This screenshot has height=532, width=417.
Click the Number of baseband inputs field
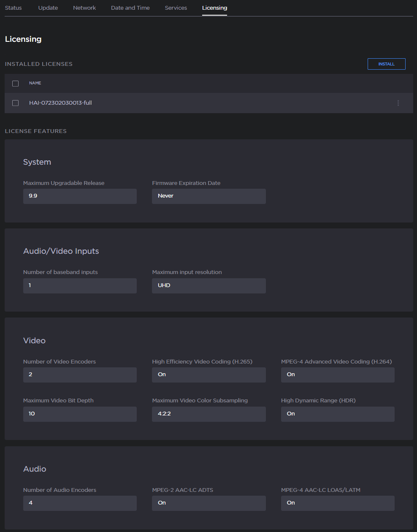click(x=80, y=285)
